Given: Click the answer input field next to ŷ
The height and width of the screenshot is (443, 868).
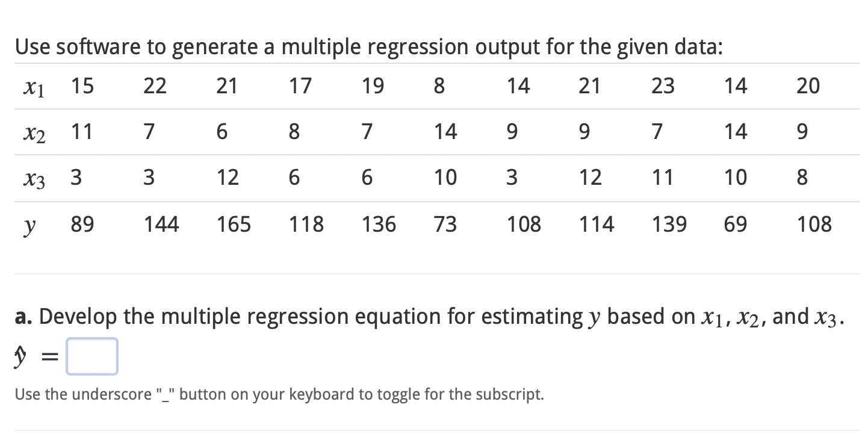Looking at the screenshot, I should coord(91,356).
